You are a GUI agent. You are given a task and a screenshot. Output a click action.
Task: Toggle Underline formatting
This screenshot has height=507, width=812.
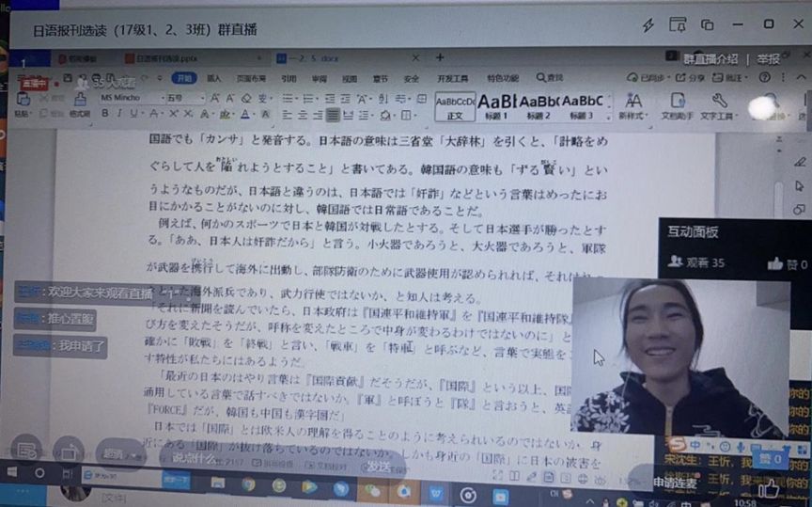(x=134, y=113)
